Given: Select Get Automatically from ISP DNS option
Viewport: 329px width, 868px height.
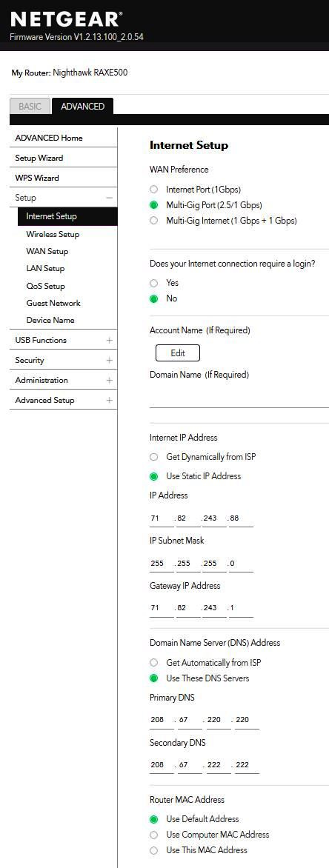Looking at the screenshot, I should (x=154, y=663).
